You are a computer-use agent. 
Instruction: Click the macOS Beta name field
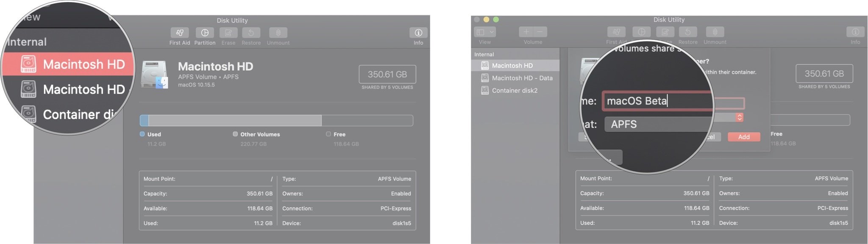click(x=657, y=101)
